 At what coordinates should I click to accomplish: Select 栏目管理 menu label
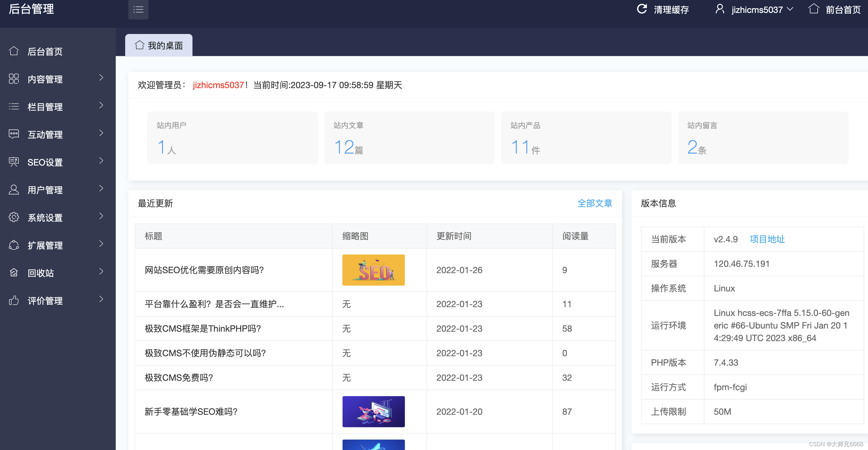tap(45, 107)
